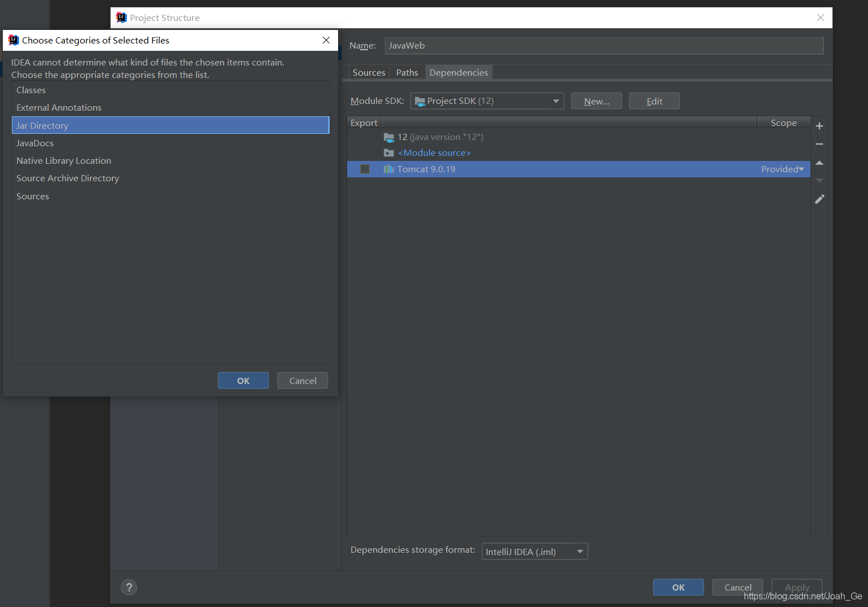
Task: Select the JavaDocs category
Action: [x=170, y=143]
